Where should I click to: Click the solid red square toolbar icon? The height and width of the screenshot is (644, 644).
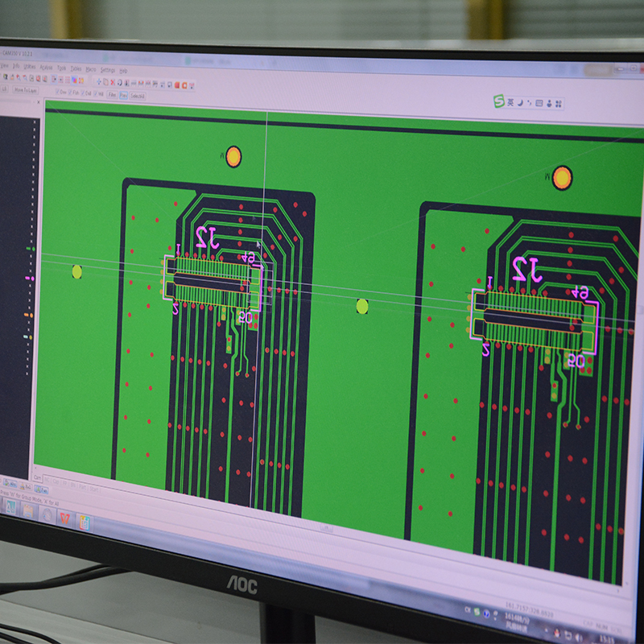pyautogui.click(x=177, y=85)
